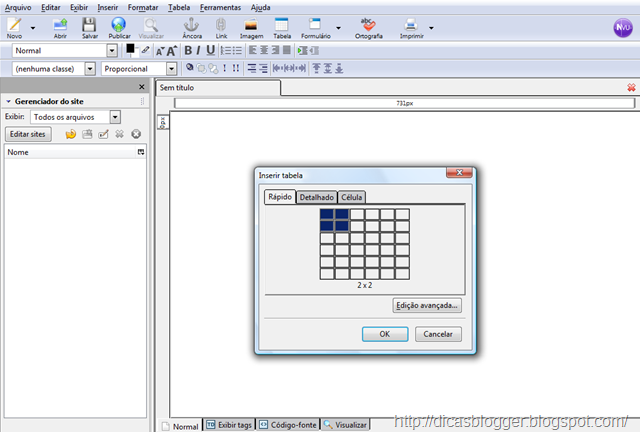Viewport: 640px width, 432px height.
Task: Open the column picker next to Nome
Action: point(141,152)
